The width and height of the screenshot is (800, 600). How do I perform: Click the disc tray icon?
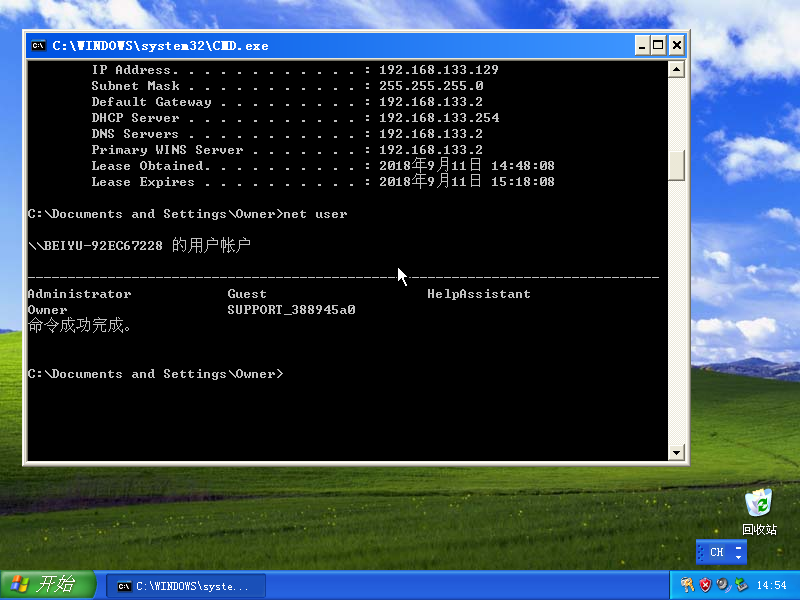click(722, 585)
